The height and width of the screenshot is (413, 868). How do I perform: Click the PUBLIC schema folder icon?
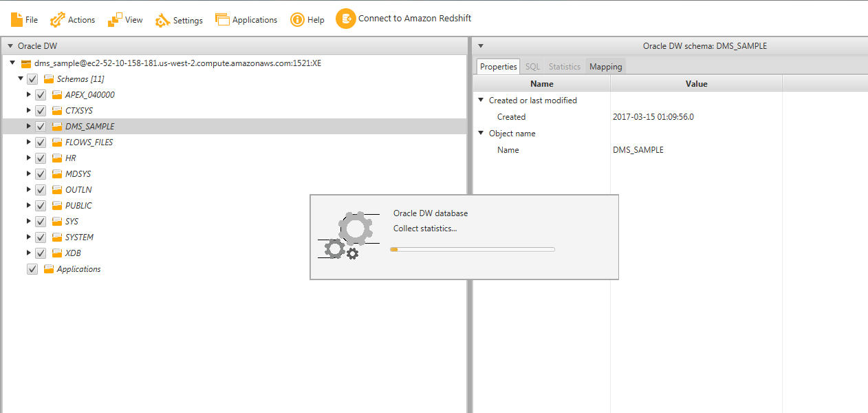[x=57, y=206]
